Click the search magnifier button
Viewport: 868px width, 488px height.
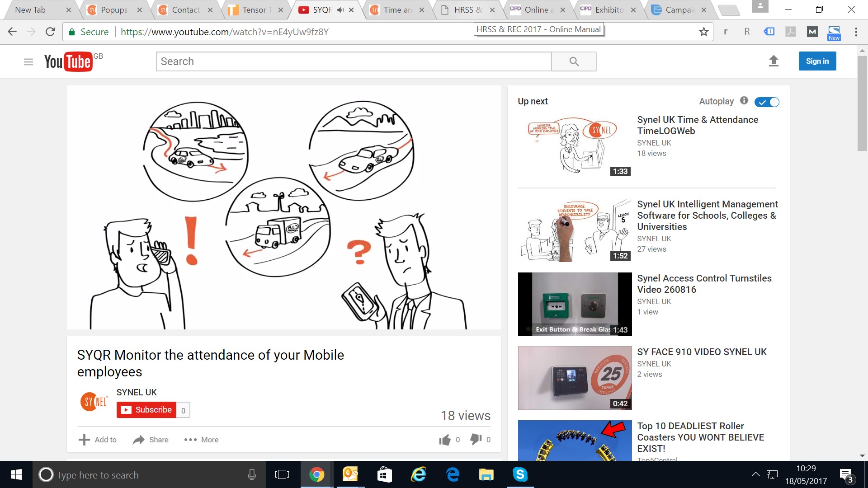pos(574,61)
